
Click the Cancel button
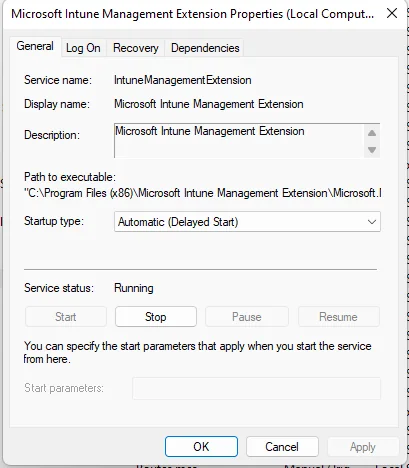(282, 446)
